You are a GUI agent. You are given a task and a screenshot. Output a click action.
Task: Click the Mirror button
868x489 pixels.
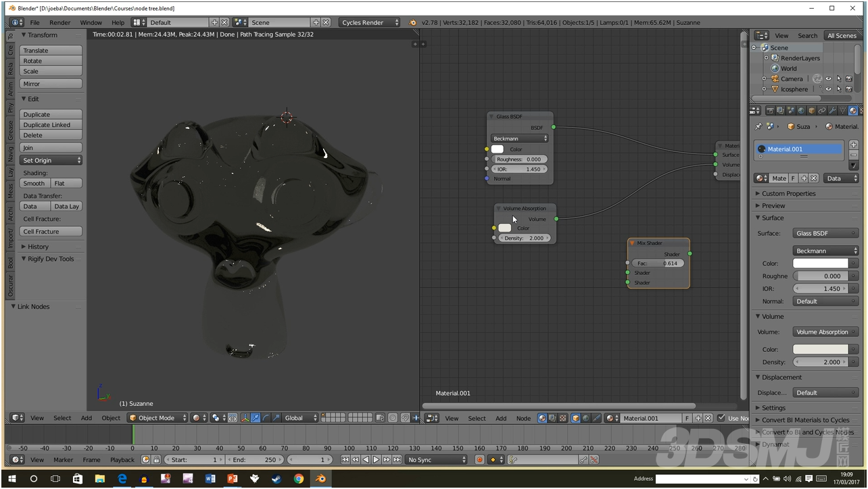click(x=51, y=84)
